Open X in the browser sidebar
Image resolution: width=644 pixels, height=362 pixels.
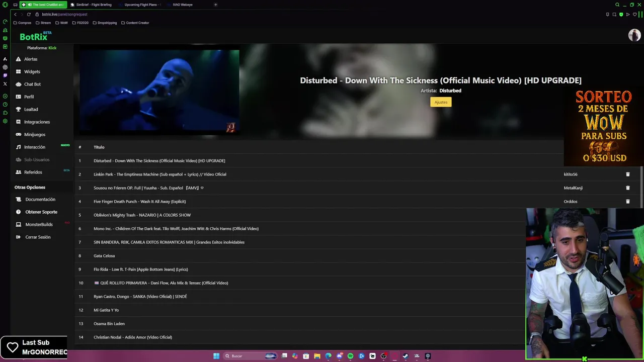tap(5, 84)
